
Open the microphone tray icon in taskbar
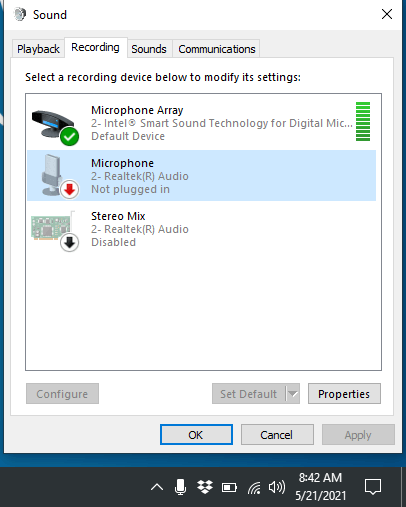point(180,487)
